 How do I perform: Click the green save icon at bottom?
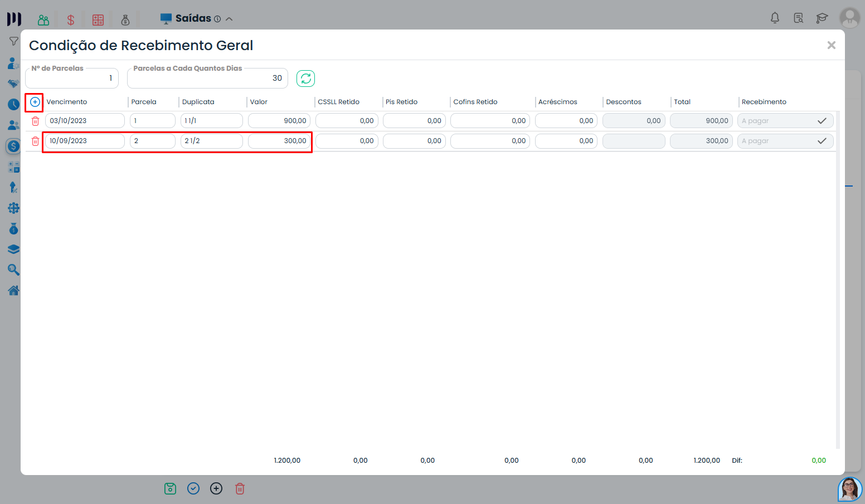170,488
